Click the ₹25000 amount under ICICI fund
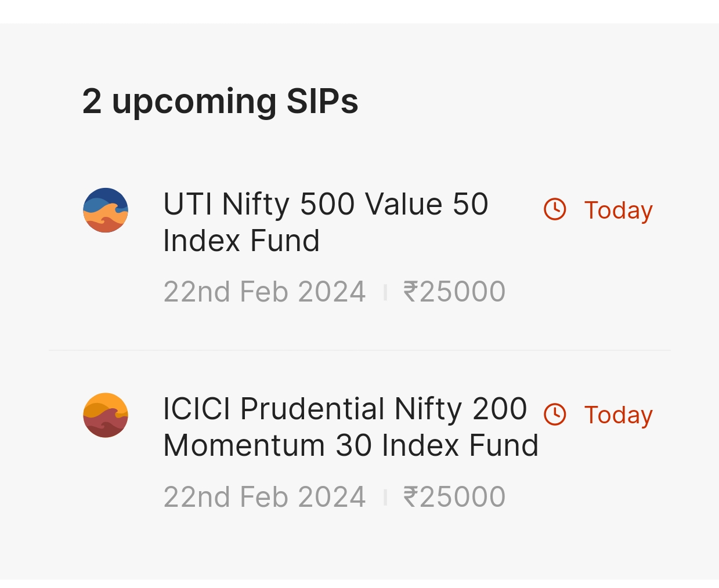719x588 pixels. tap(454, 497)
